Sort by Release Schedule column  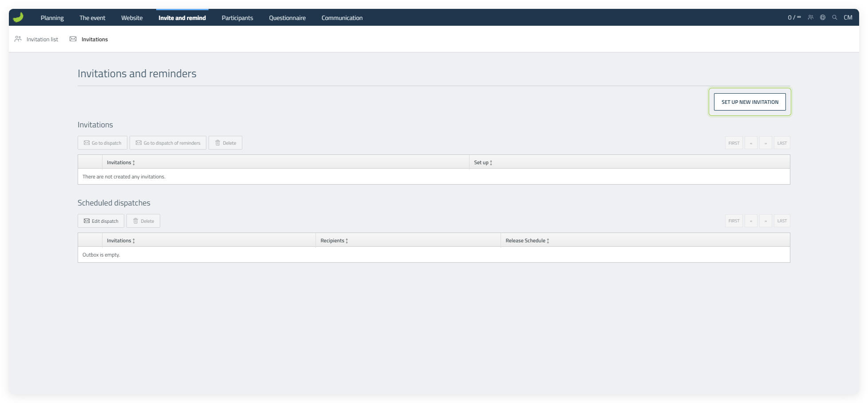point(527,241)
